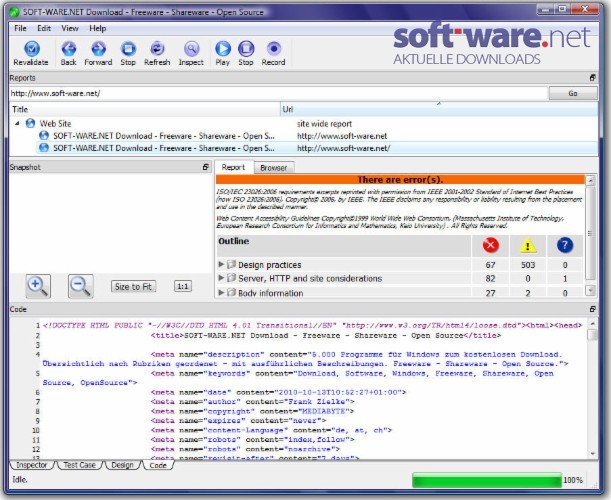This screenshot has height=500, width=611.
Task: Click the Server considerations error count 82
Action: [x=490, y=278]
